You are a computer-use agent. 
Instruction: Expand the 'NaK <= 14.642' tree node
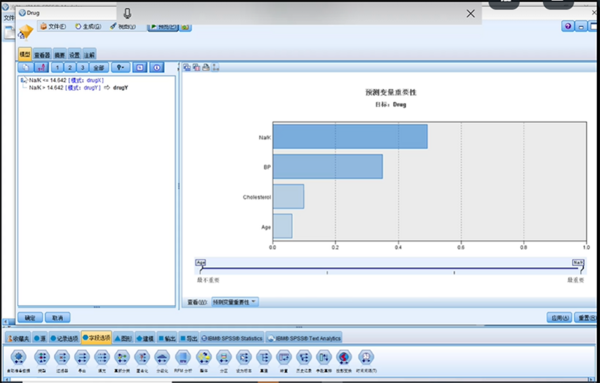point(23,80)
